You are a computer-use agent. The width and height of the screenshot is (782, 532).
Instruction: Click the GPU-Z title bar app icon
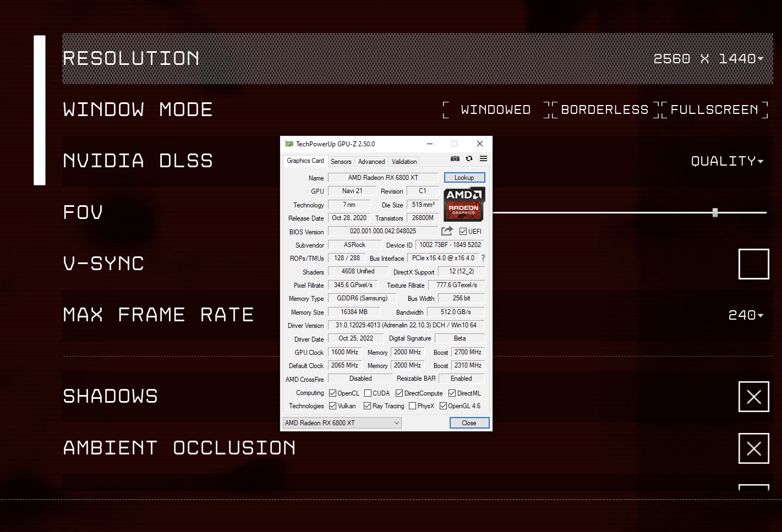(289, 144)
